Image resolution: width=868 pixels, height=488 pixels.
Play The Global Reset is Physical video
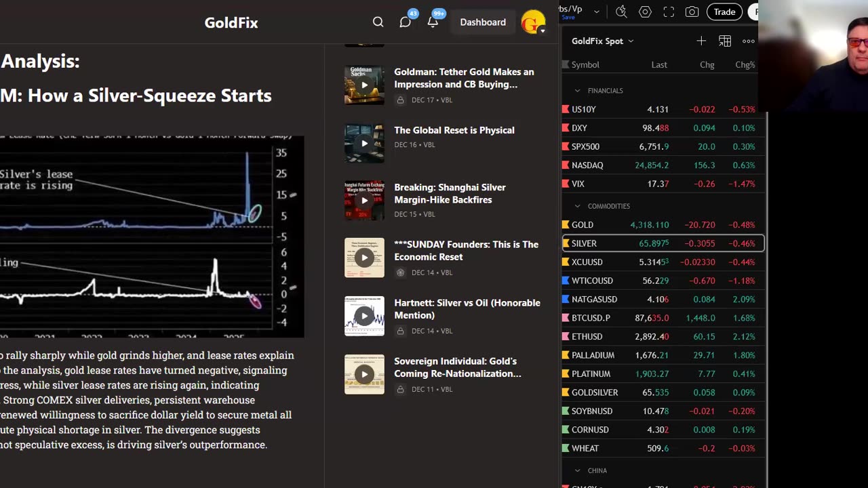coord(364,143)
